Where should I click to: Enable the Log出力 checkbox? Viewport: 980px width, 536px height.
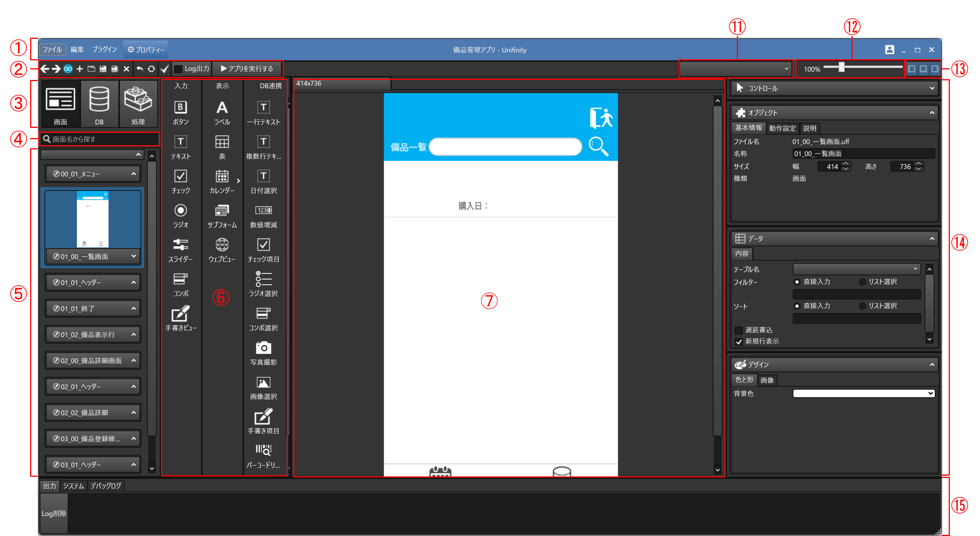[x=178, y=69]
